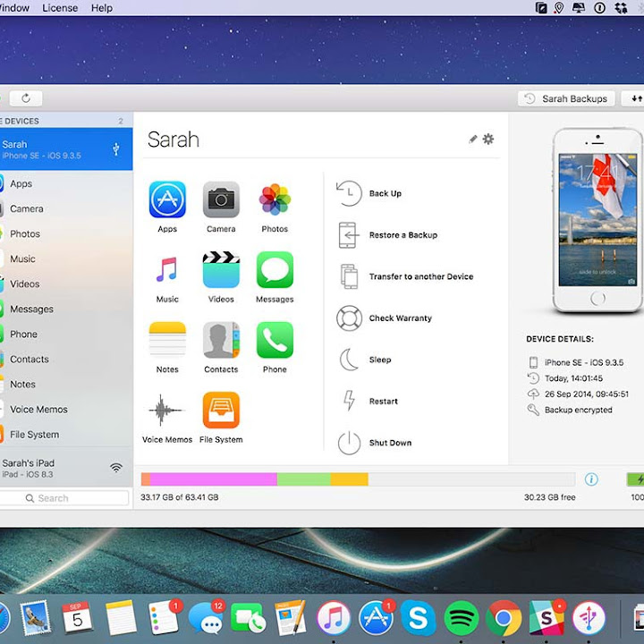644x644 pixels.
Task: Click the Back Up label
Action: pos(386,193)
